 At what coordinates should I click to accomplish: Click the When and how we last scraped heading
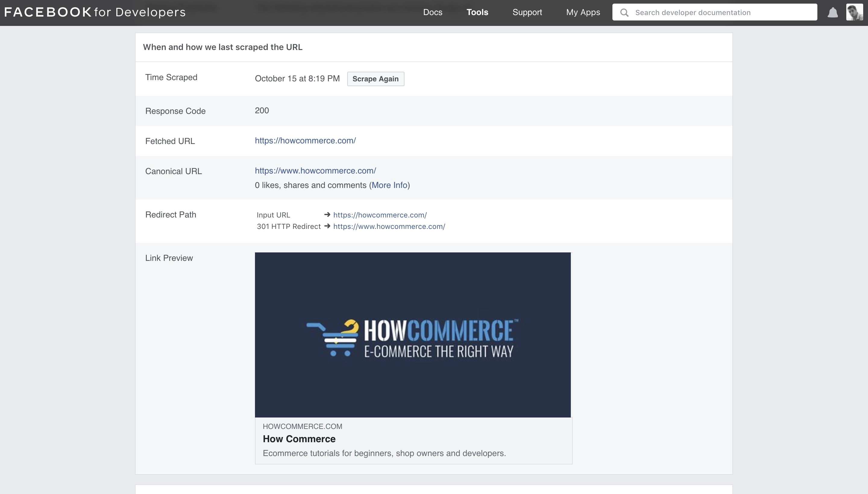[x=223, y=47]
